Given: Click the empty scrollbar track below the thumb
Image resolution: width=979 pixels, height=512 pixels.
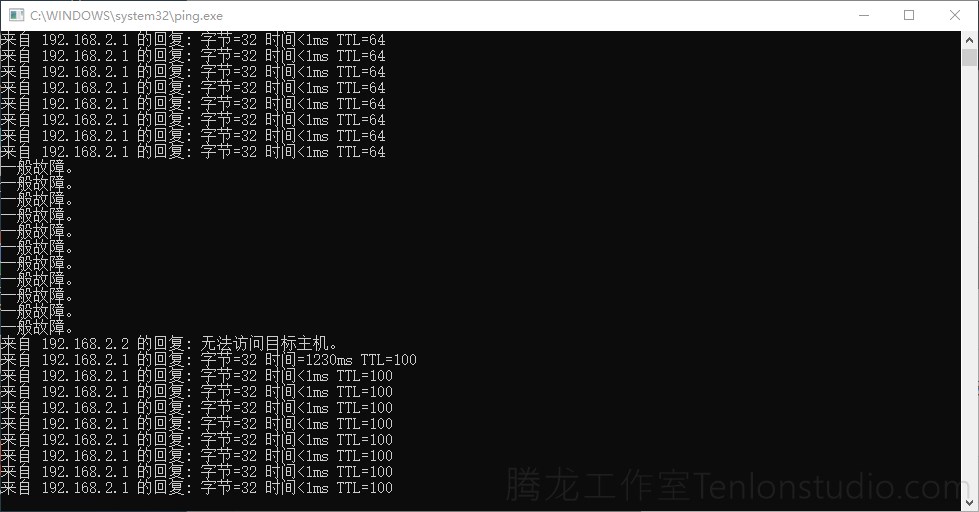Looking at the screenshot, I should (x=969, y=281).
